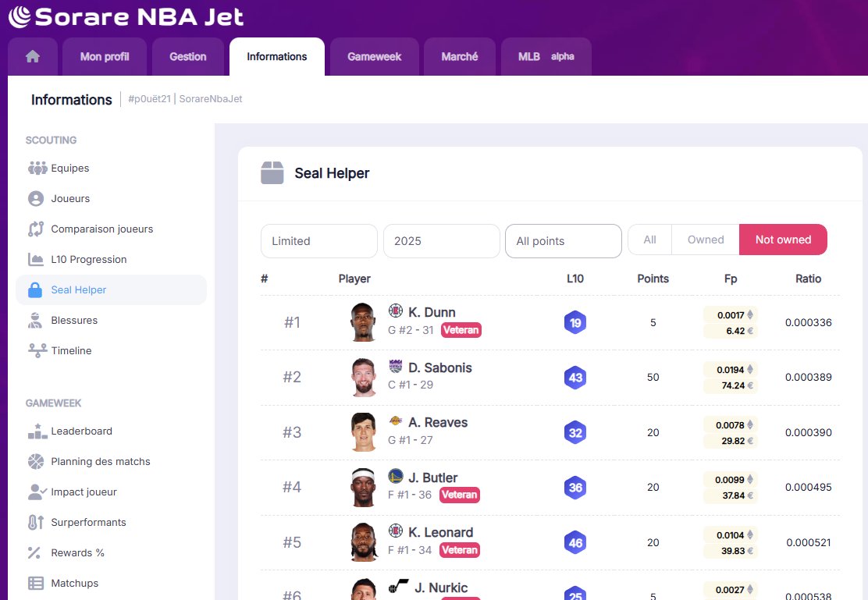Open the Limited rarity dropdown

tap(319, 241)
